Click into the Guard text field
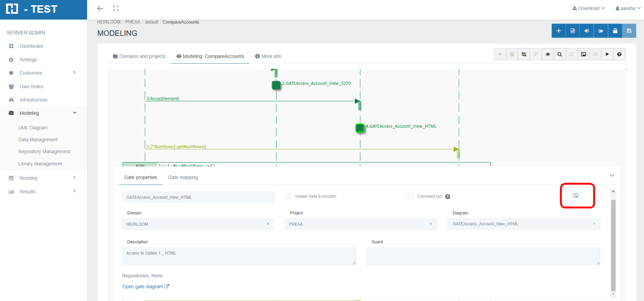This screenshot has height=301, width=644. tap(483, 256)
